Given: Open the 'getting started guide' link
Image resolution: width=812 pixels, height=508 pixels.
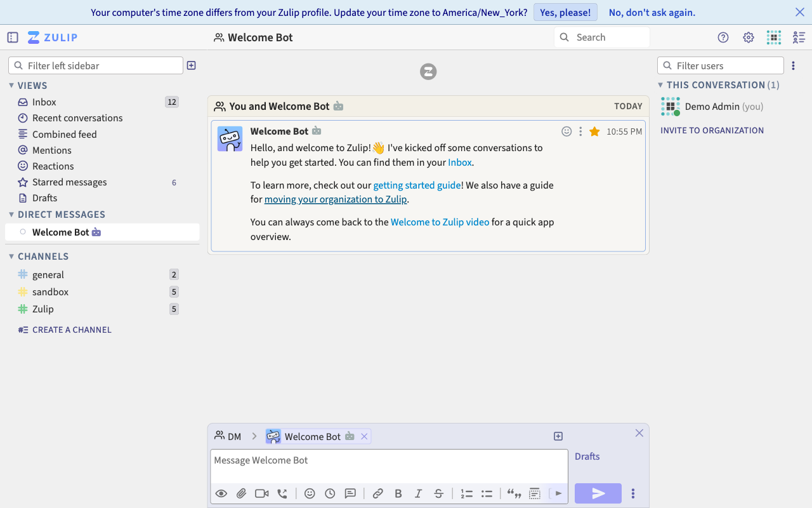Looking at the screenshot, I should coord(417,185).
